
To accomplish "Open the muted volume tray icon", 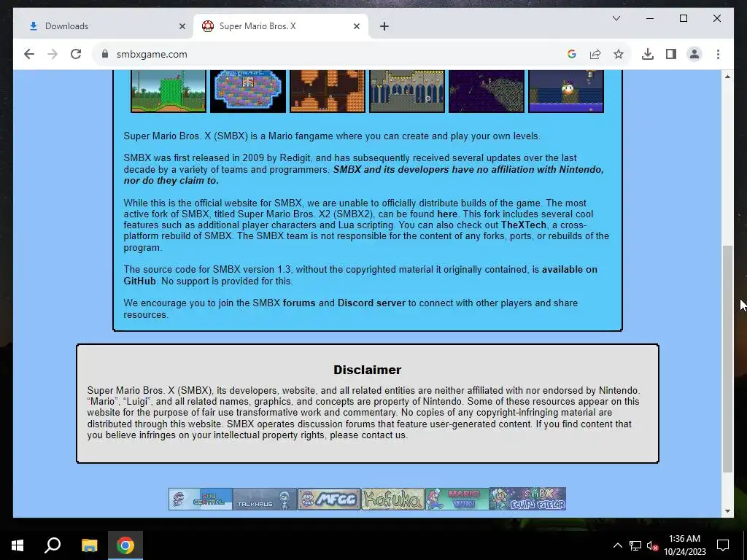I will (652, 545).
